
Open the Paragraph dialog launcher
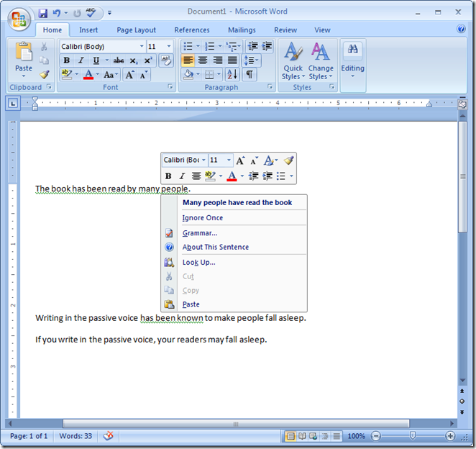270,87
